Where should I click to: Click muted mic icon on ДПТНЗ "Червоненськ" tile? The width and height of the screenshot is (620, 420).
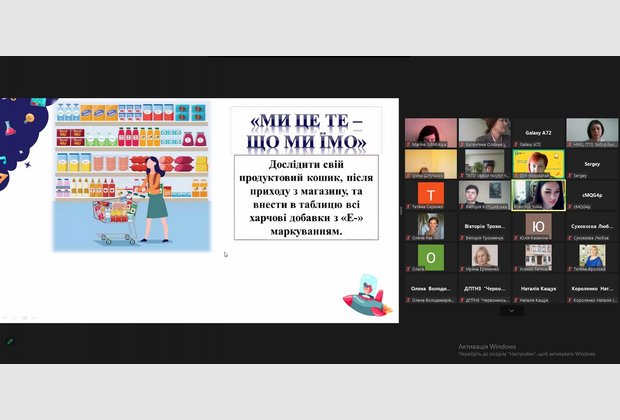(x=462, y=300)
